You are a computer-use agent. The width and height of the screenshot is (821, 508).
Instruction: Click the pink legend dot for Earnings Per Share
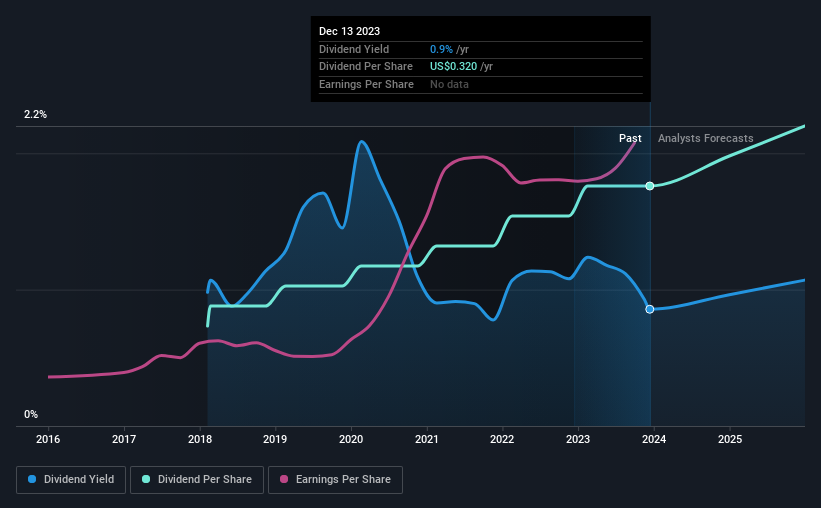284,479
